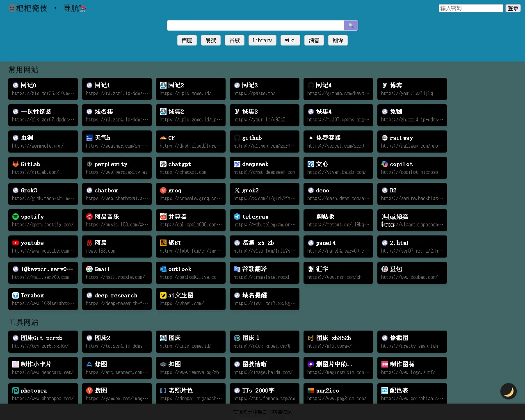
Task: Focus the main search text box
Action: [x=256, y=25]
